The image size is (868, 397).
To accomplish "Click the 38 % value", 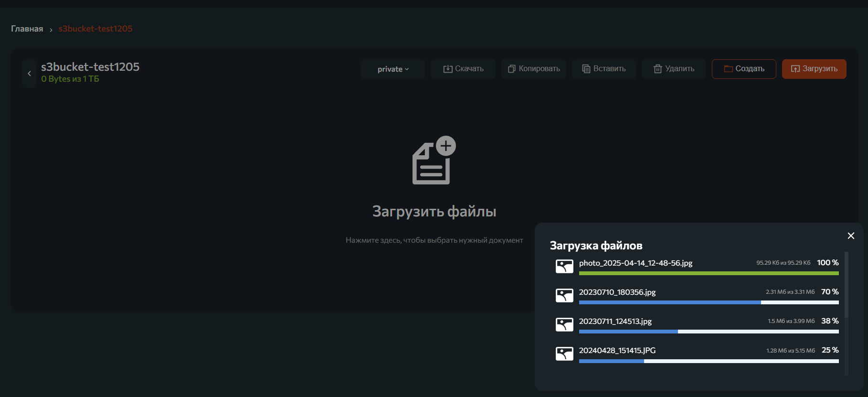I will pyautogui.click(x=830, y=321).
